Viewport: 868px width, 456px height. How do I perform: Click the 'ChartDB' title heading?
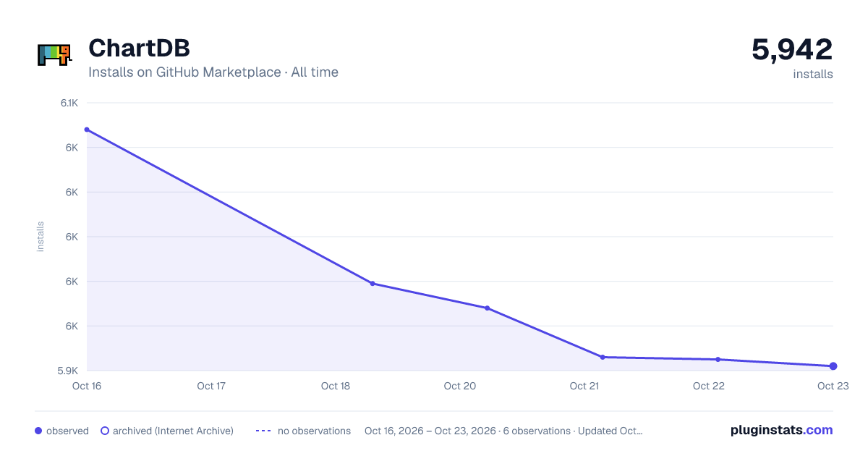(140, 48)
